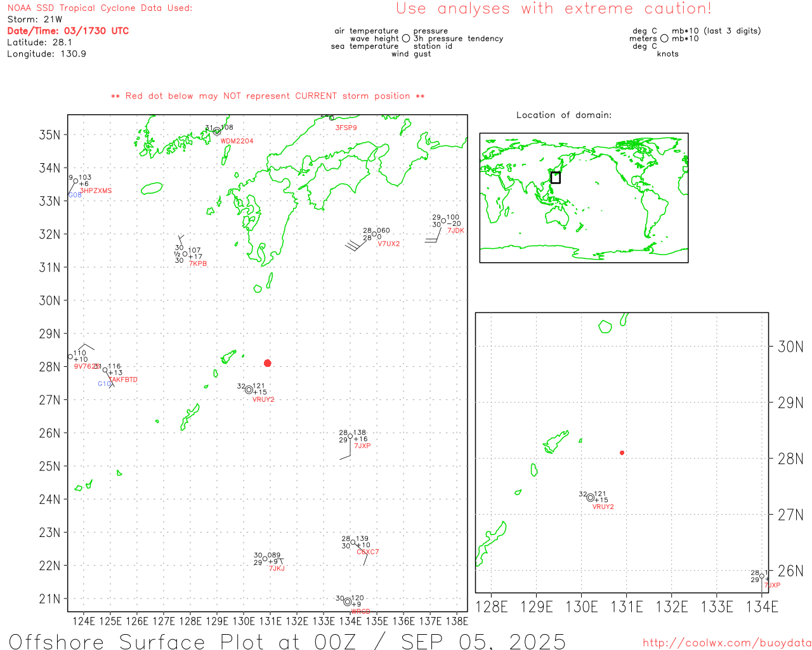The image size is (812, 650).
Task: Click the red-dot warning note text
Action: coord(268,96)
